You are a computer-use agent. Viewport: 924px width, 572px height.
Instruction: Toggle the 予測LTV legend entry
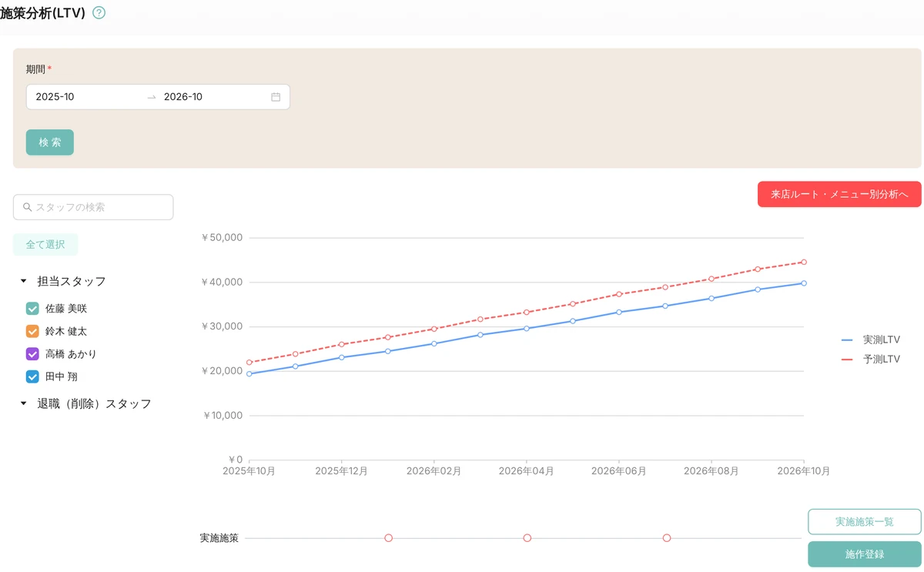pyautogui.click(x=871, y=360)
